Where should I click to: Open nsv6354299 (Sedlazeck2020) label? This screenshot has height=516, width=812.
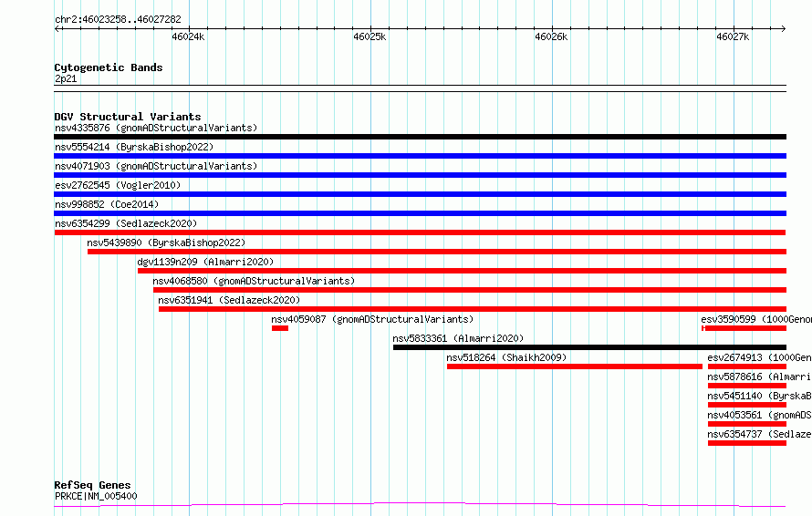[126, 223]
